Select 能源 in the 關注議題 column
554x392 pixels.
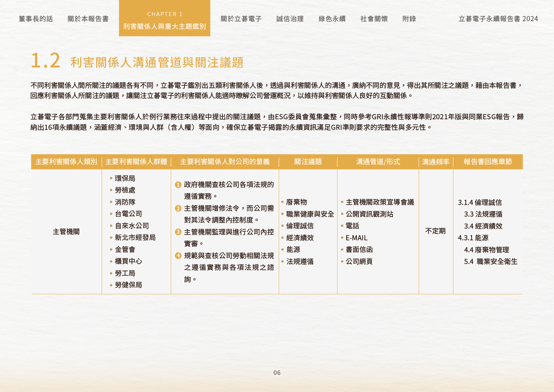point(293,249)
